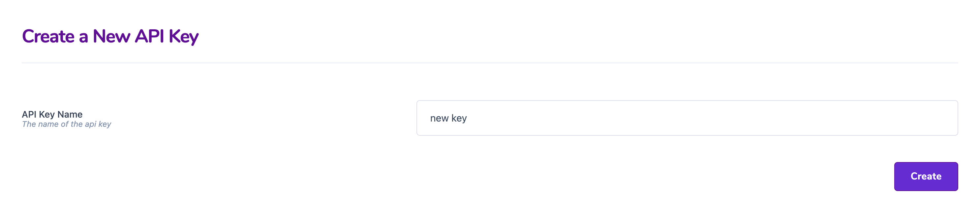Focus the API Key Name input field
Viewport: 980px width, 222px height.
pos(687,118)
